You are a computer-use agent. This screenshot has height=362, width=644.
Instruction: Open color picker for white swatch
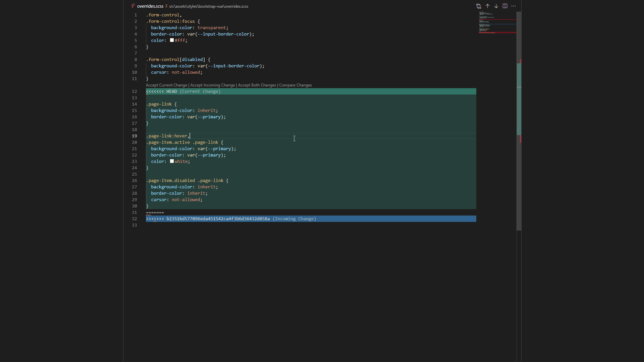172,161
